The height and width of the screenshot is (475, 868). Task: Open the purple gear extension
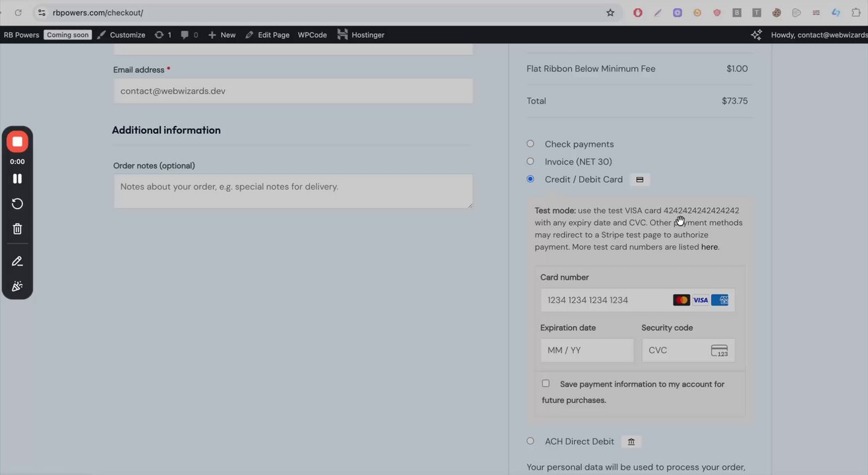pos(678,13)
